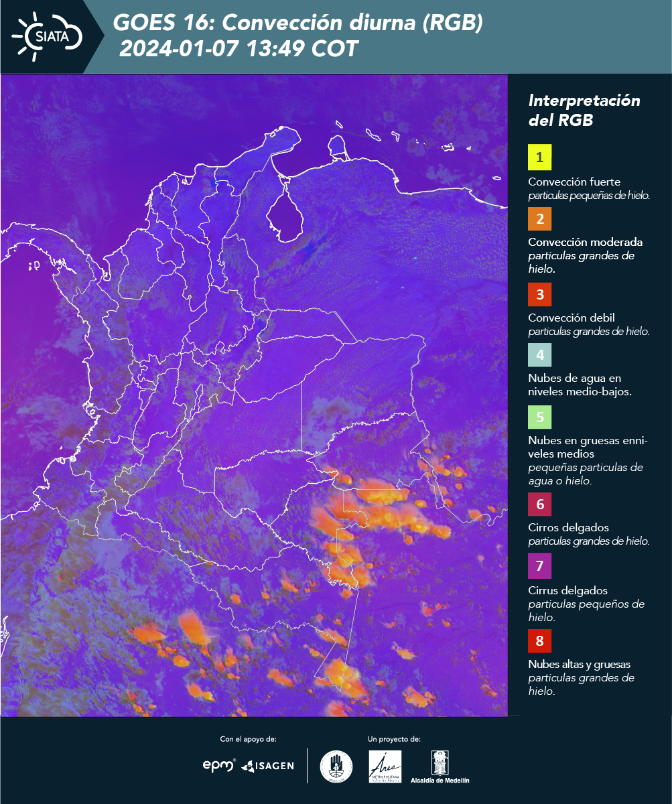Click 'particulas pequeñas de hielo.' under Convección fuerte
Viewport: 672px width, 804px height.
(x=590, y=196)
